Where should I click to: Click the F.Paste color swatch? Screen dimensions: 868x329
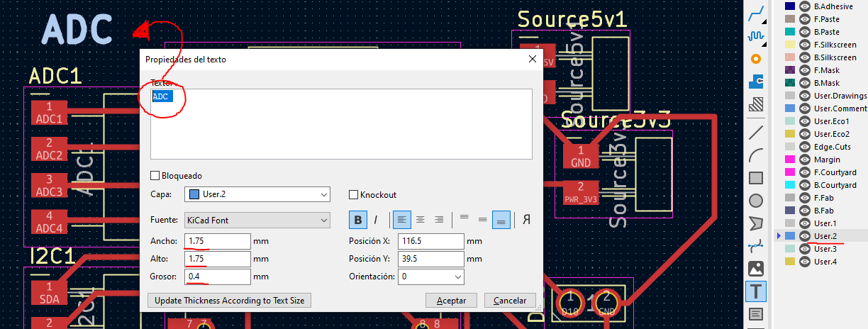(789, 19)
